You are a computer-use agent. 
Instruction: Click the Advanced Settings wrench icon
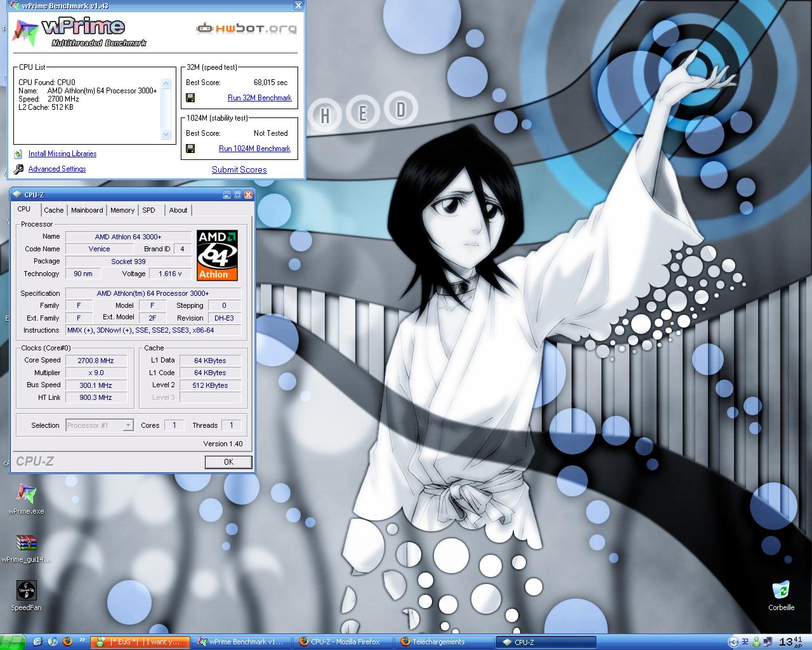tap(18, 169)
